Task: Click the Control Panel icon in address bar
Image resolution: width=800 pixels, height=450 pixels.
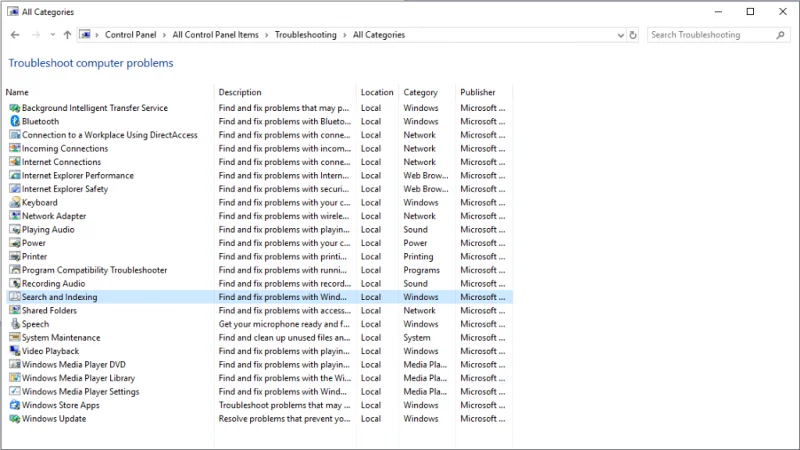Action: [x=85, y=35]
